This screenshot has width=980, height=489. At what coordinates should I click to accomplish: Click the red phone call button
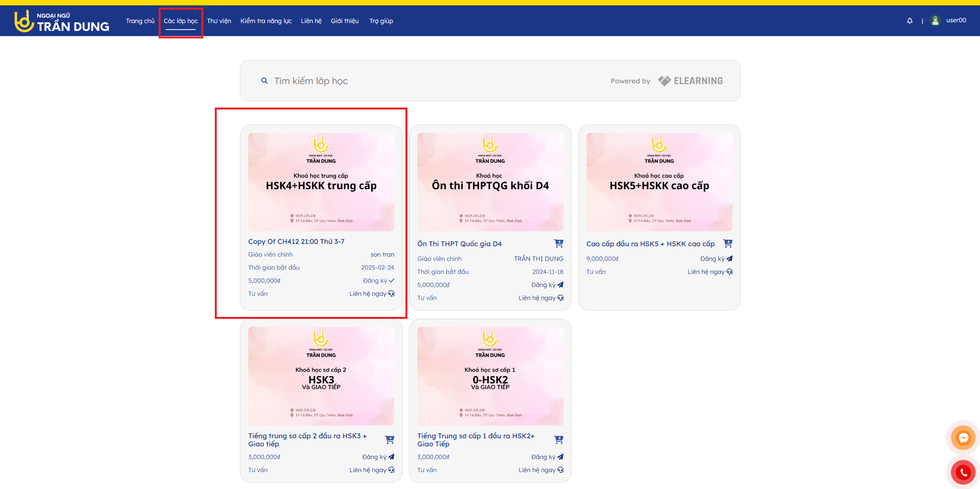(x=963, y=472)
